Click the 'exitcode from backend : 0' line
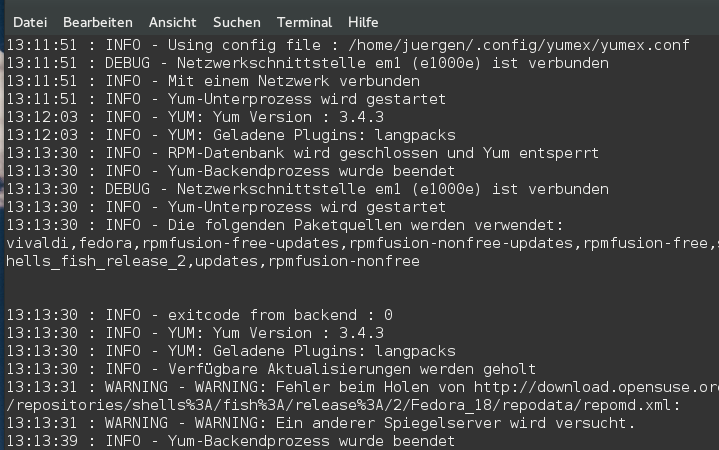The width and height of the screenshot is (719, 450). pos(199,315)
